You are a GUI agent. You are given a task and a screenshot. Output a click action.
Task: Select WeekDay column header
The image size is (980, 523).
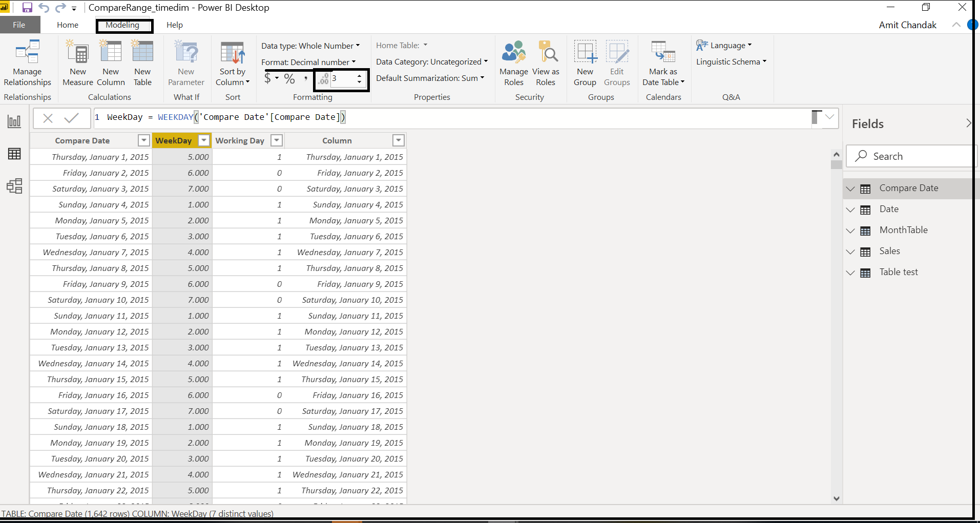click(x=174, y=140)
